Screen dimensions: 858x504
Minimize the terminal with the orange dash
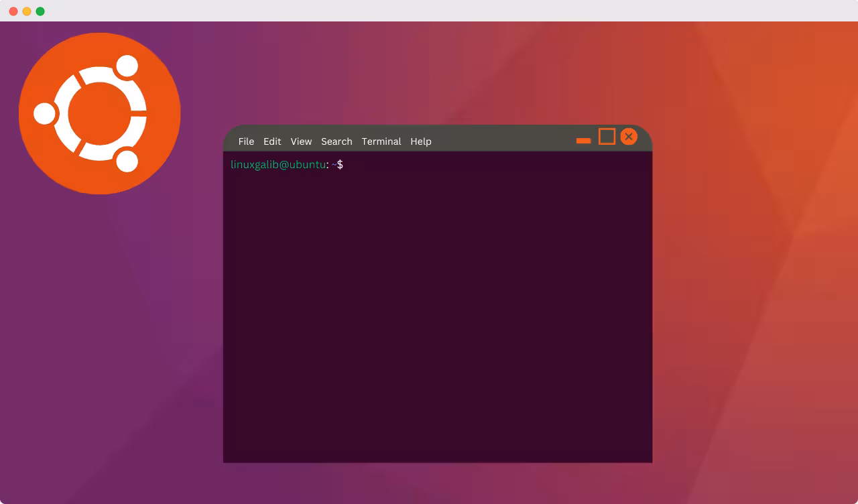(583, 141)
